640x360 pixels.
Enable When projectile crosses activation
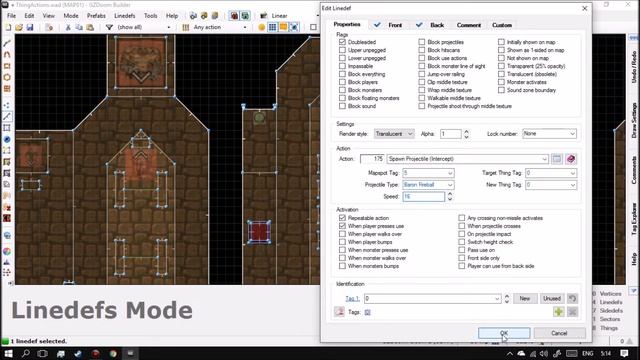coord(462,226)
